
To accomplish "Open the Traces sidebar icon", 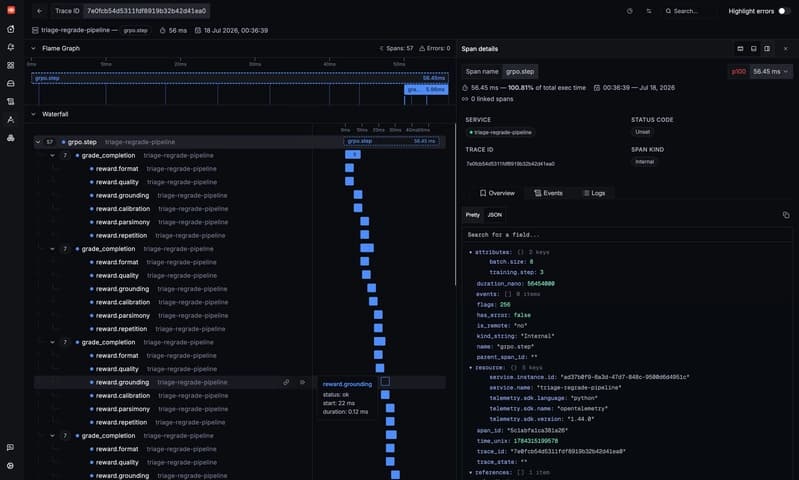I will [x=11, y=120].
